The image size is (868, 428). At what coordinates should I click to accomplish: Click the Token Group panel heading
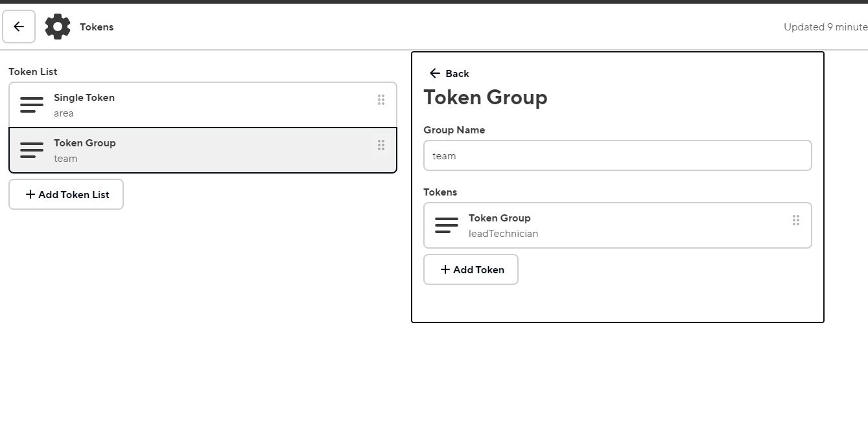pos(486,98)
